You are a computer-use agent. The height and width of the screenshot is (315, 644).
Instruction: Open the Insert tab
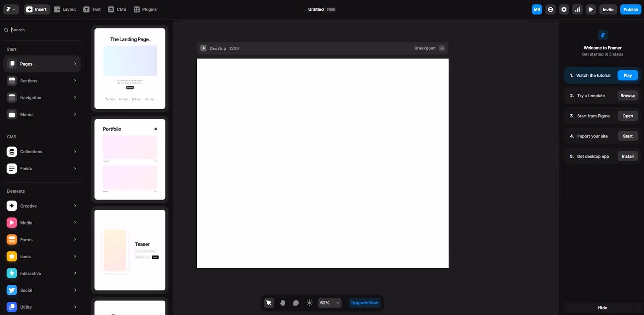point(37,9)
